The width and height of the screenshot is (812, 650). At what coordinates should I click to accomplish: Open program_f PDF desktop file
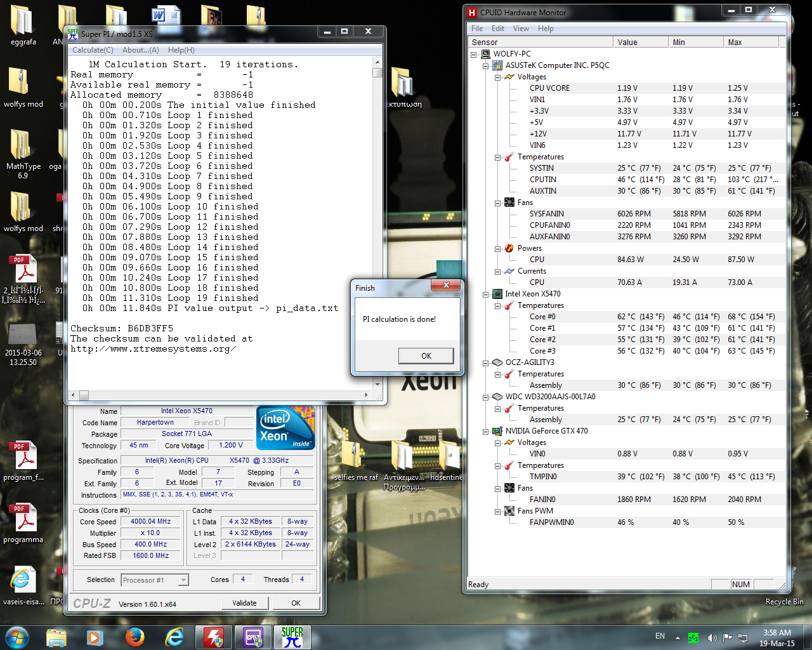(23, 461)
